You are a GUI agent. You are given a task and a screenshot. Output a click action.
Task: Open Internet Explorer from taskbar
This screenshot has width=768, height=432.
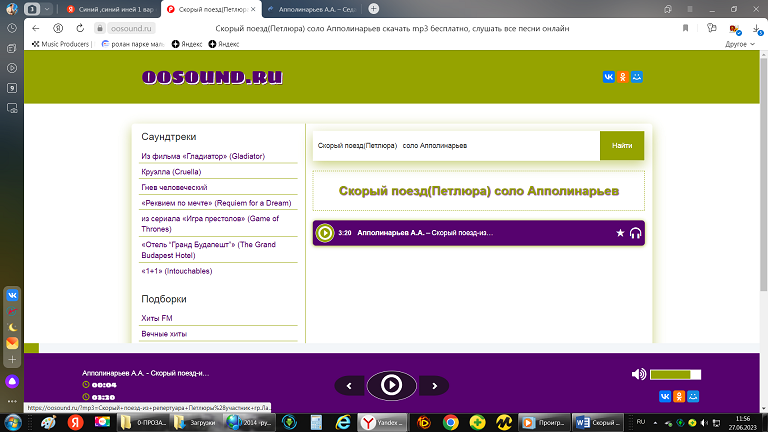pos(343,423)
